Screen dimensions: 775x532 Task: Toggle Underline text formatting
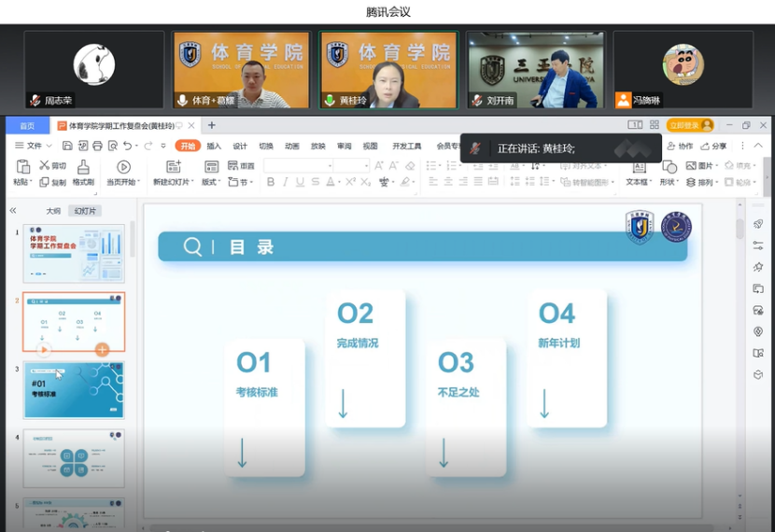coord(300,182)
